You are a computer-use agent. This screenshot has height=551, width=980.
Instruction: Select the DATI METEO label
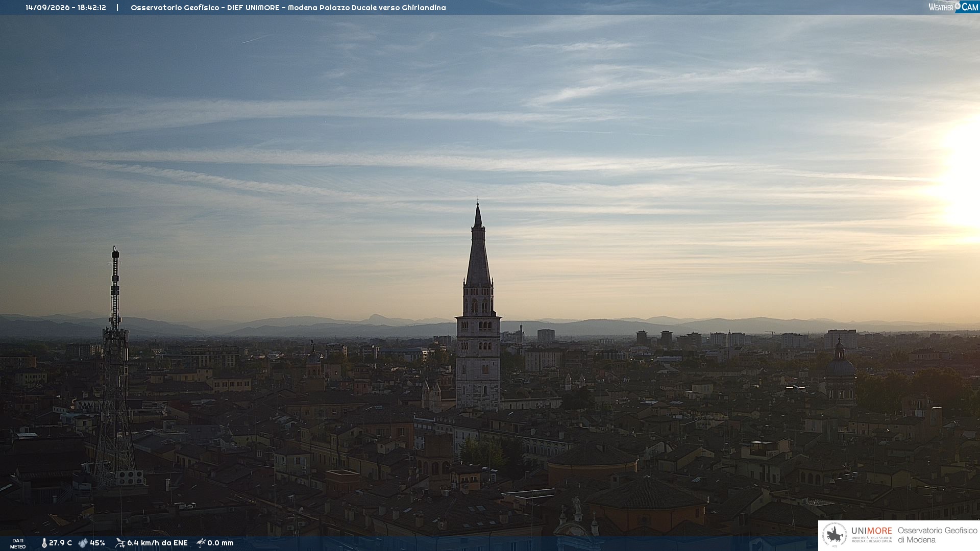18,543
